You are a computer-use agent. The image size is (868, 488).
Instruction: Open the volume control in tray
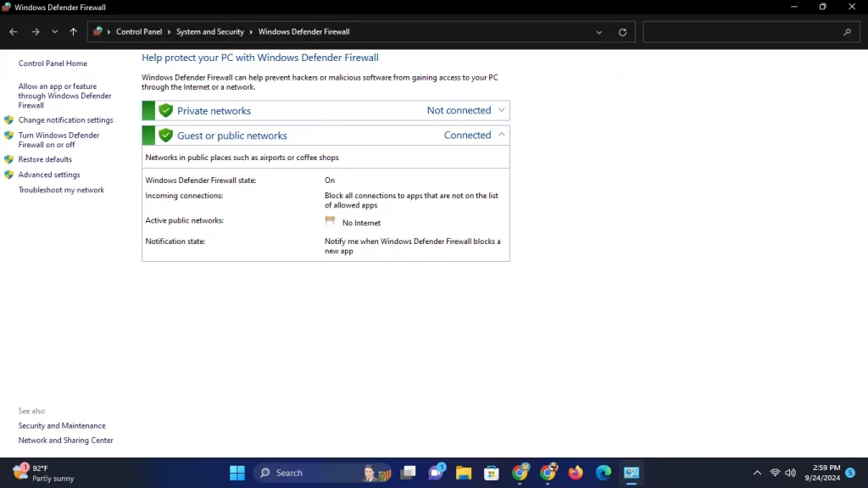[791, 473]
